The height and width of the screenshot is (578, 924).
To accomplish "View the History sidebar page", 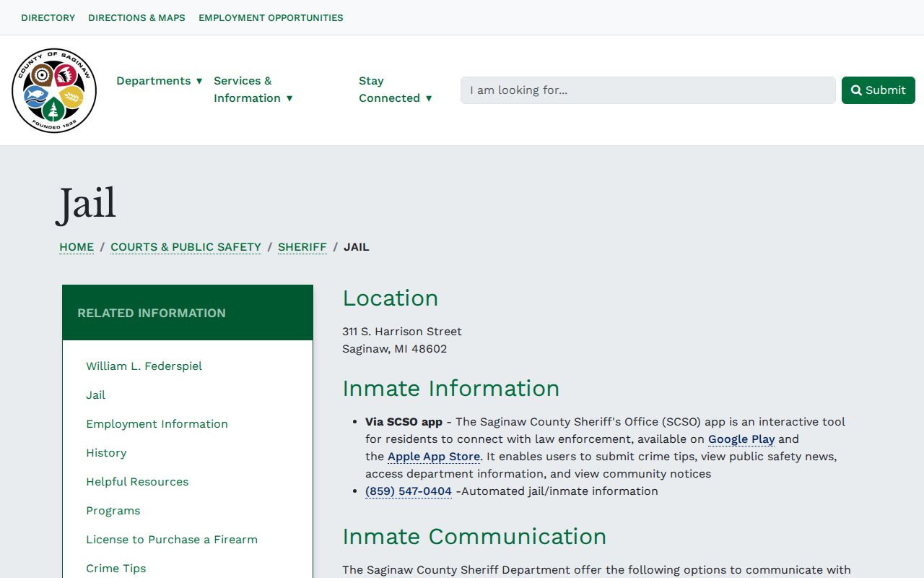I will [106, 453].
